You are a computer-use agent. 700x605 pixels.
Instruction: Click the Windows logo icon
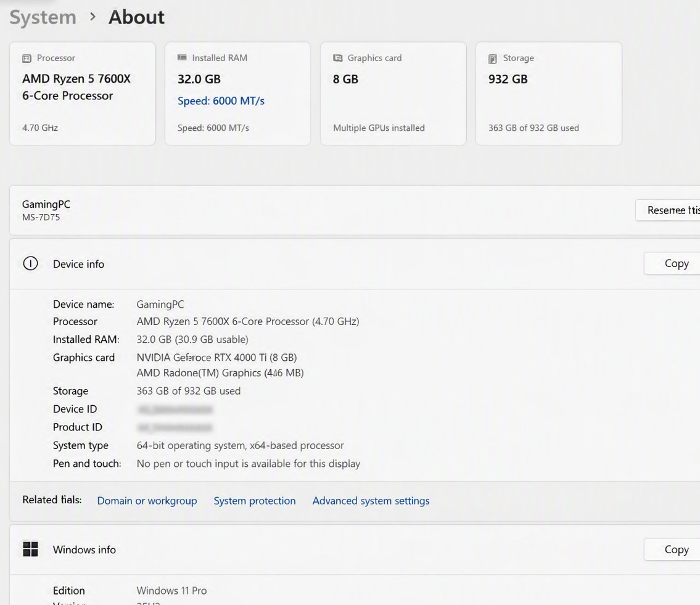[30, 549]
